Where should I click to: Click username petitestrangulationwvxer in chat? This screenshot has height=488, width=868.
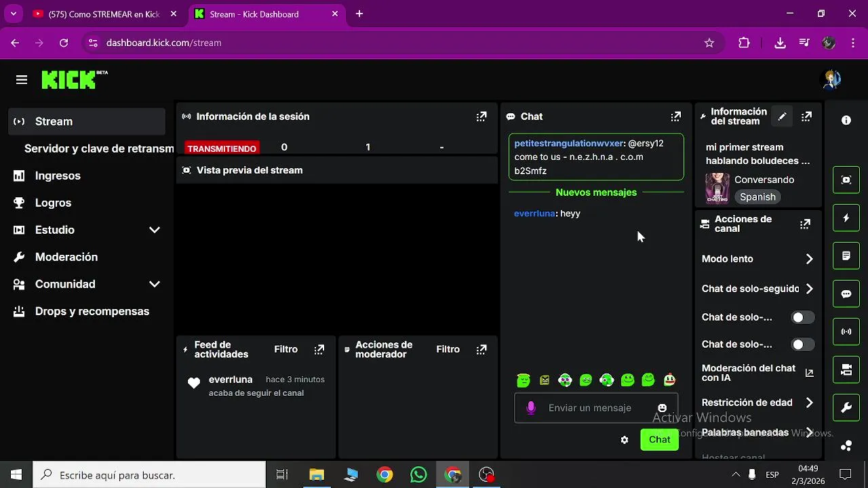click(x=568, y=144)
